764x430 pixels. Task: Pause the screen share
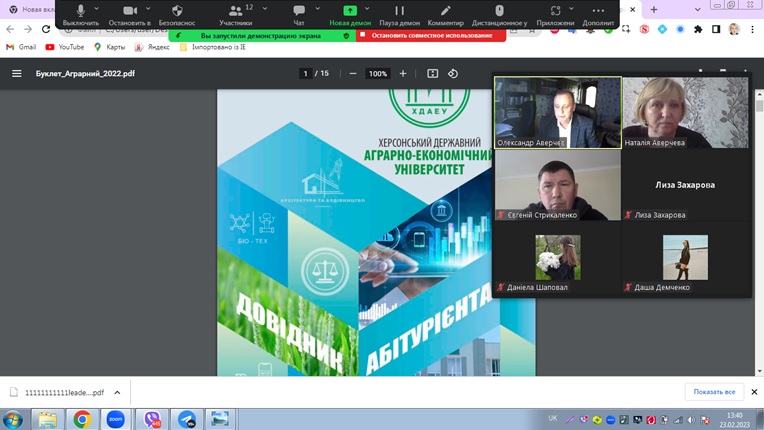[400, 15]
